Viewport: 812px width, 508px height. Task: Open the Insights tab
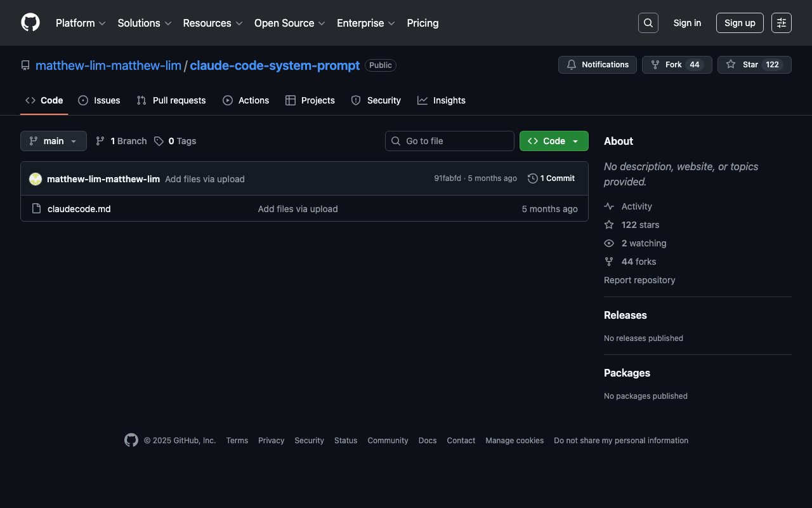click(x=442, y=100)
